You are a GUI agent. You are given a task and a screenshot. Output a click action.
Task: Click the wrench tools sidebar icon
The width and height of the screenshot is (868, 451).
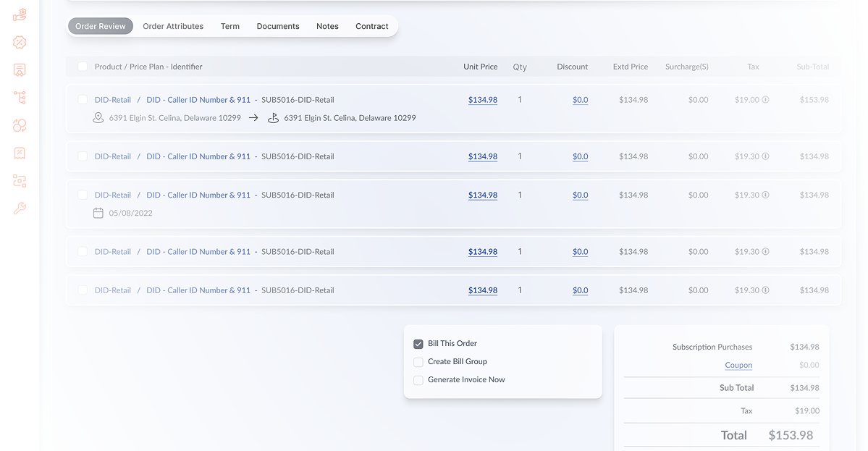click(20, 208)
